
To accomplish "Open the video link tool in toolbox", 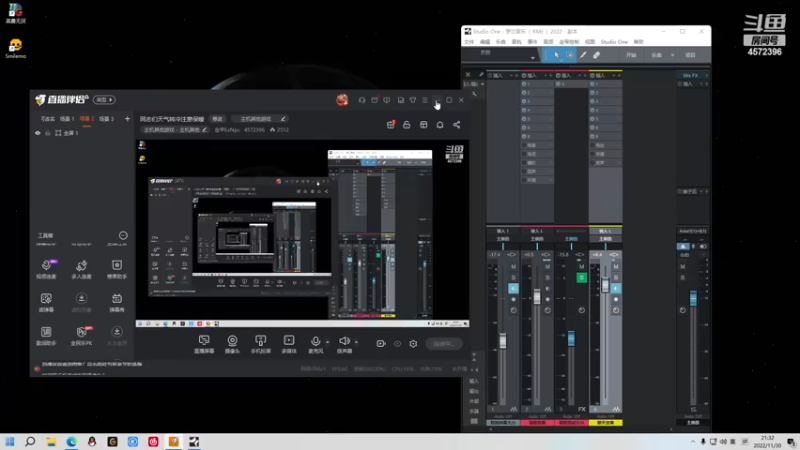I will (x=46, y=268).
